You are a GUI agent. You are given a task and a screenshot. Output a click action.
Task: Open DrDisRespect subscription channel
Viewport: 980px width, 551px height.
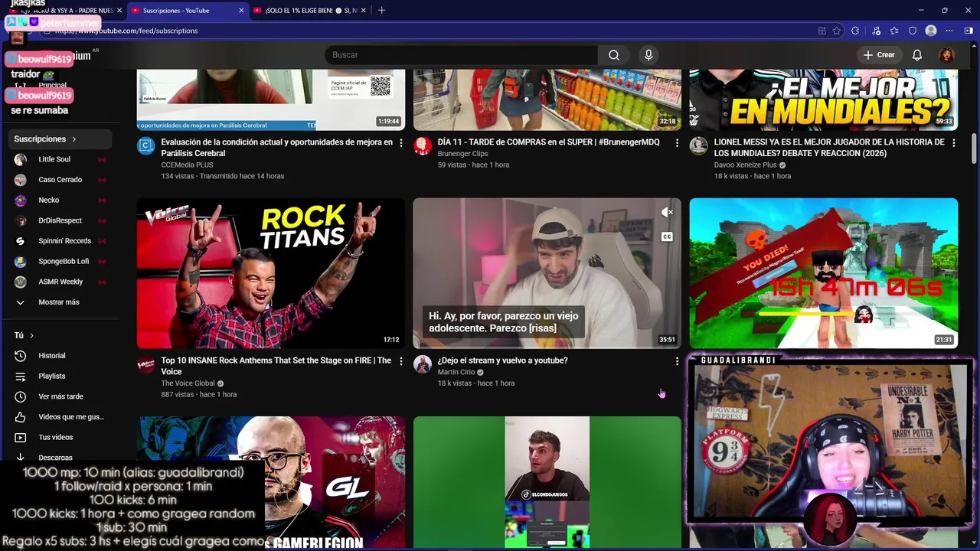(x=60, y=220)
